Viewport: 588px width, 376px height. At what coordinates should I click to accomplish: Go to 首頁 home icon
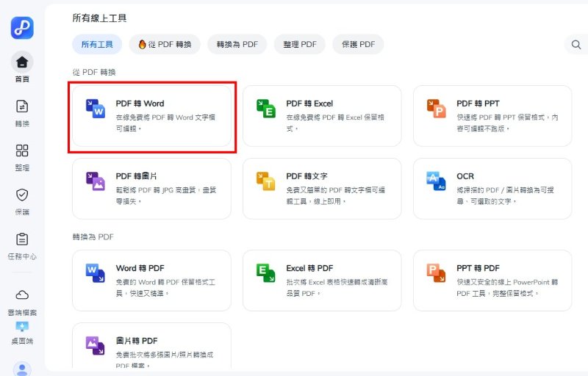click(x=22, y=62)
